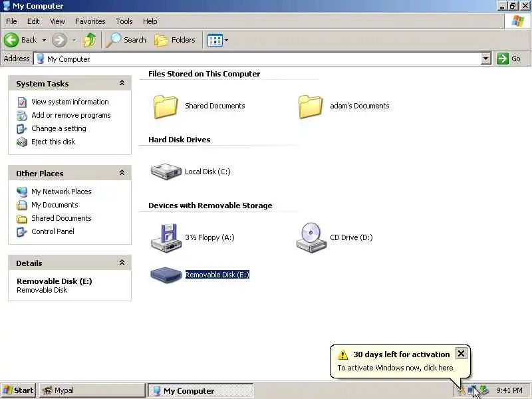Click the Removable Disk (E:) label

[217, 275]
